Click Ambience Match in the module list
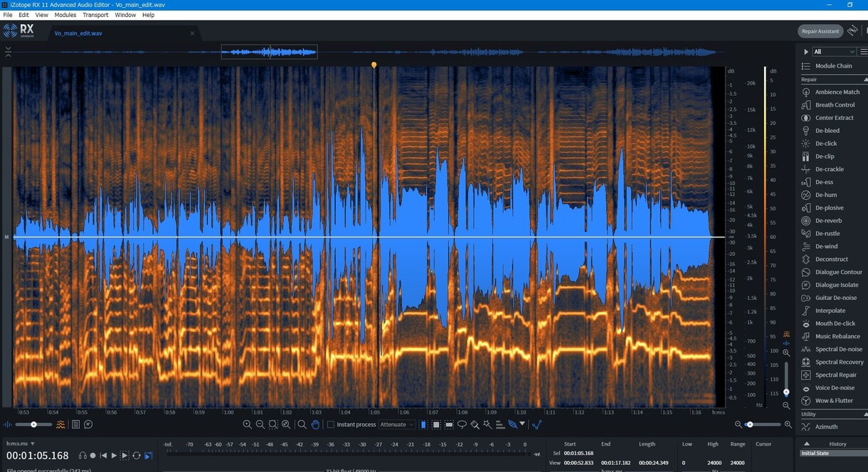Screen dimensions: 868x472 837,92
